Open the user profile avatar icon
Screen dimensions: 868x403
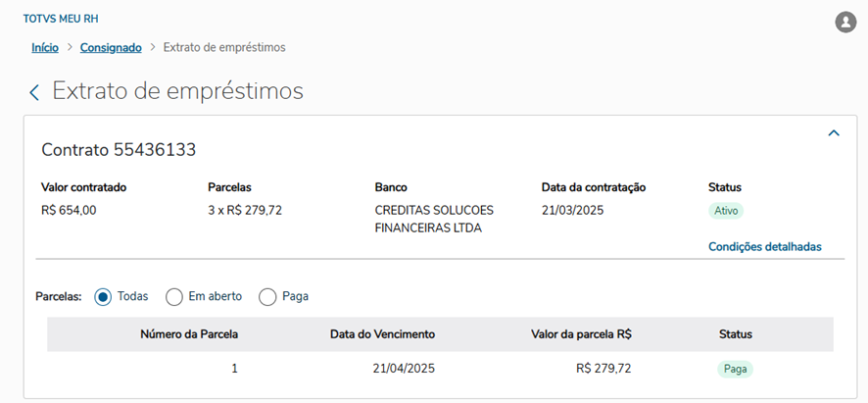click(x=845, y=22)
